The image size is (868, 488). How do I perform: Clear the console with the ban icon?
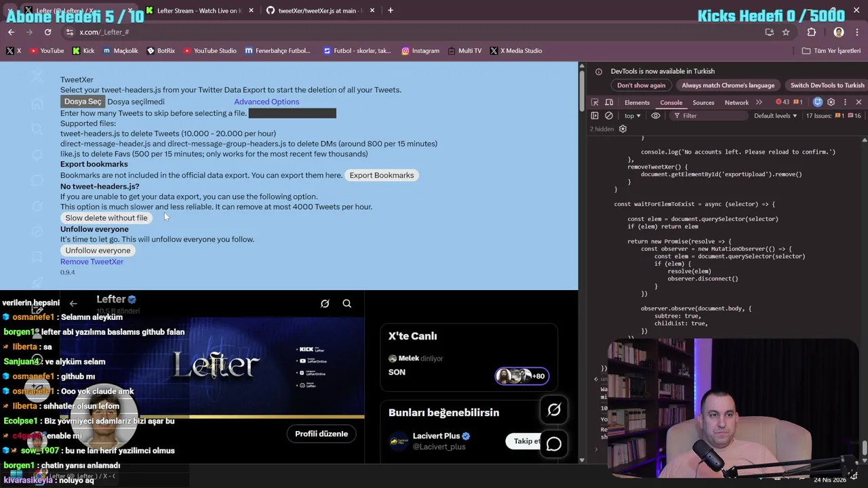609,116
